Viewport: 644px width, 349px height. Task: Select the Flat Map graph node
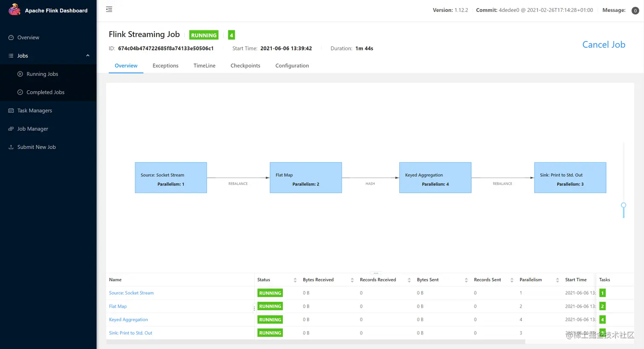pyautogui.click(x=306, y=178)
